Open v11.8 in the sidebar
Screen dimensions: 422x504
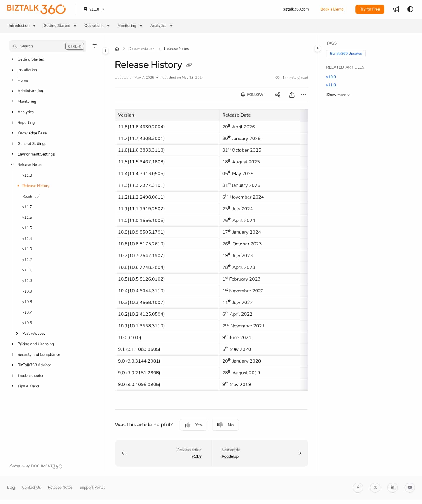(x=27, y=175)
